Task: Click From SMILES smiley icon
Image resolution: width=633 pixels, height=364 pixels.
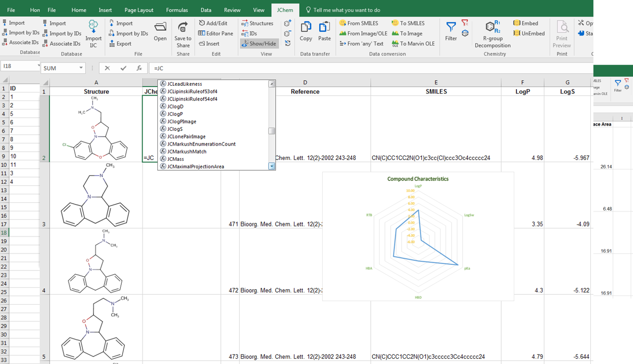Action: [x=342, y=23]
